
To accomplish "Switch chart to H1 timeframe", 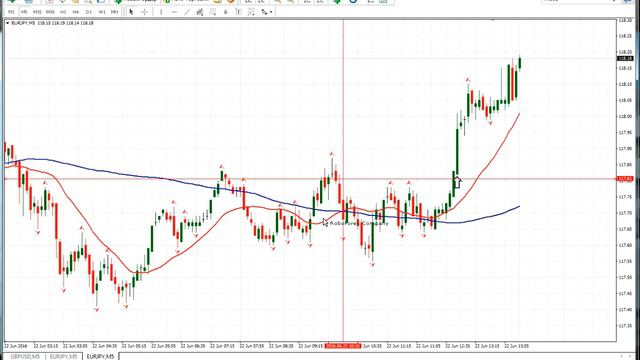I will pos(63,12).
